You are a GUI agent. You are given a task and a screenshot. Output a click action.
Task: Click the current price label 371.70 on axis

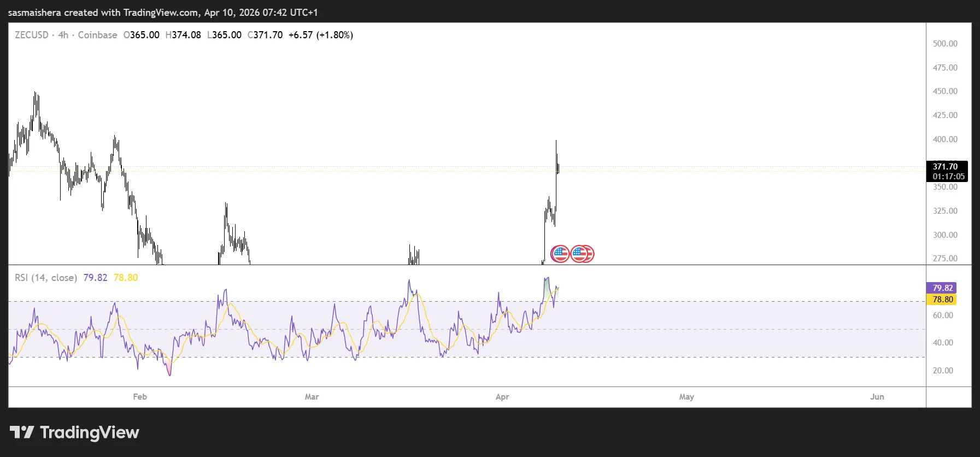(x=945, y=166)
